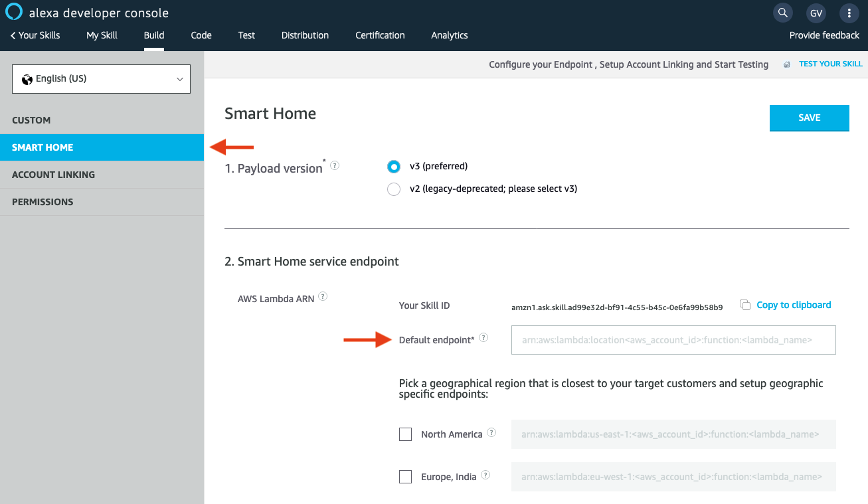The width and height of the screenshot is (868, 504).
Task: Click help icon beside Europe, India
Action: pos(485,475)
